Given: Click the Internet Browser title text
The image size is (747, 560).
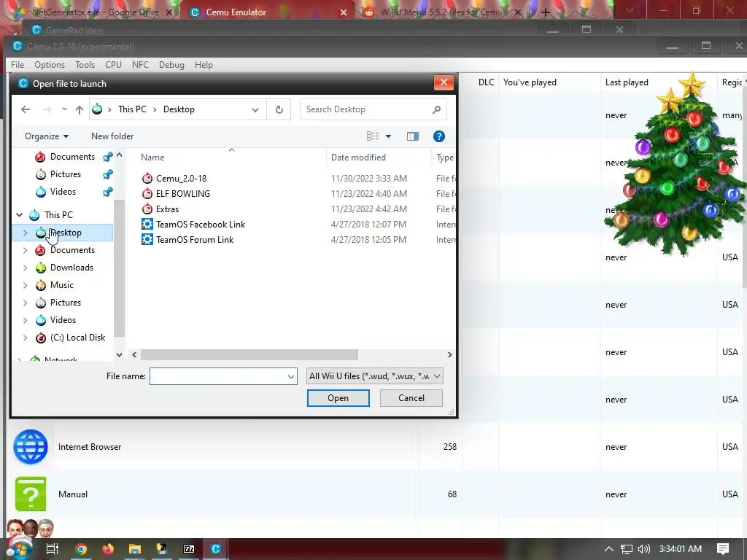Looking at the screenshot, I should coord(90,447).
